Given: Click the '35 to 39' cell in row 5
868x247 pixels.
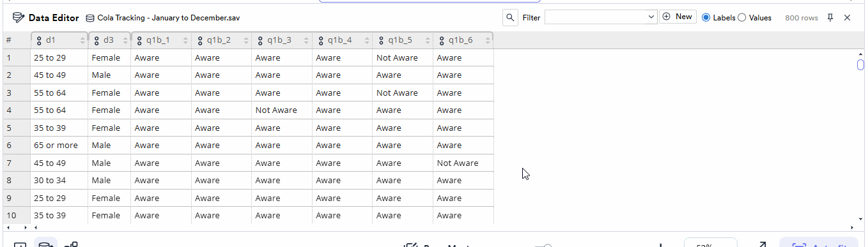Looking at the screenshot, I should [x=59, y=128].
